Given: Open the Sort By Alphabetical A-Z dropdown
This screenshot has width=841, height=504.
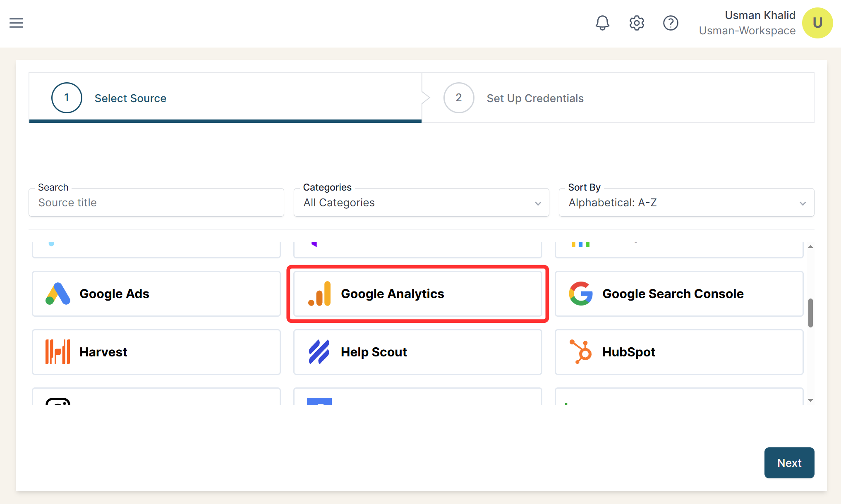Looking at the screenshot, I should (x=686, y=203).
